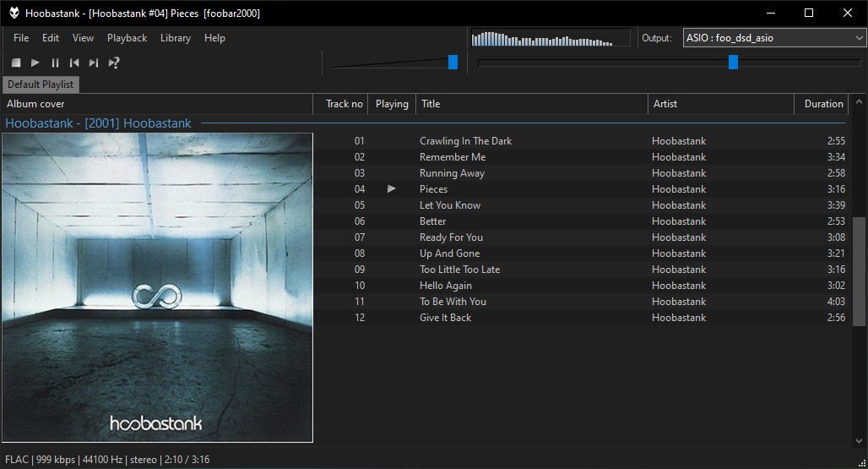Click the Hoobastank album cover art
The image size is (868, 469).
coord(157,287)
